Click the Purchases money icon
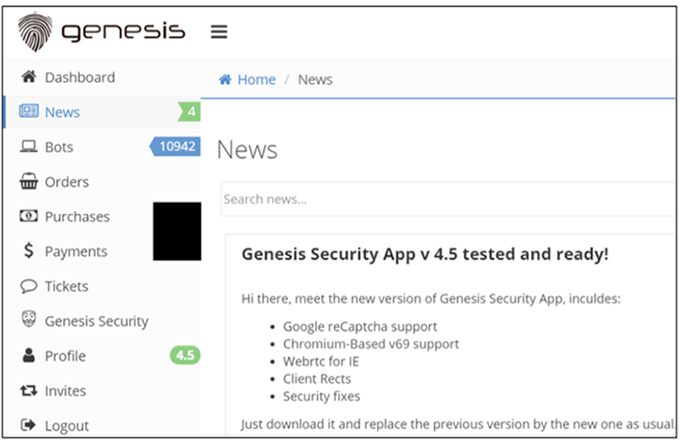Viewport: 680px width, 443px height. coord(29,216)
